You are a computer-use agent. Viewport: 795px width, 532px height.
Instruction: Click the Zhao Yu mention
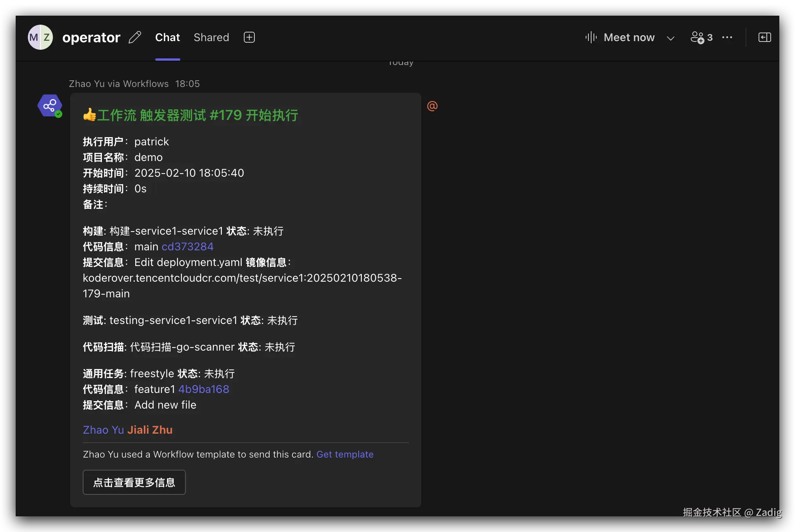[103, 430]
